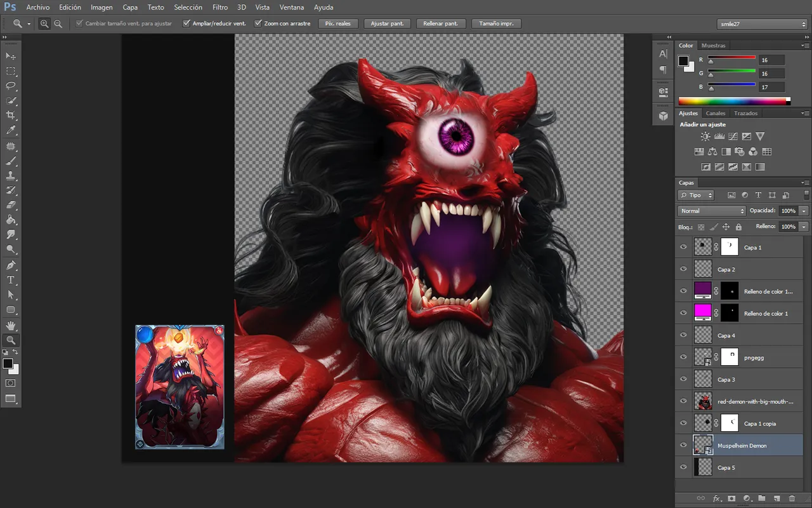Toggle 'Ampliar/reducir vent.' checkbox
The height and width of the screenshot is (508, 812).
tap(187, 23)
